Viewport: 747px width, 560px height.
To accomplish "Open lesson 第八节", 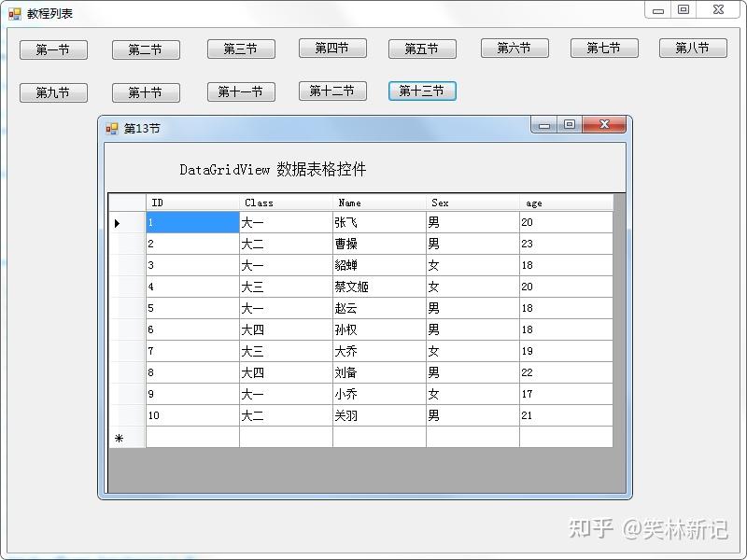I will point(693,49).
